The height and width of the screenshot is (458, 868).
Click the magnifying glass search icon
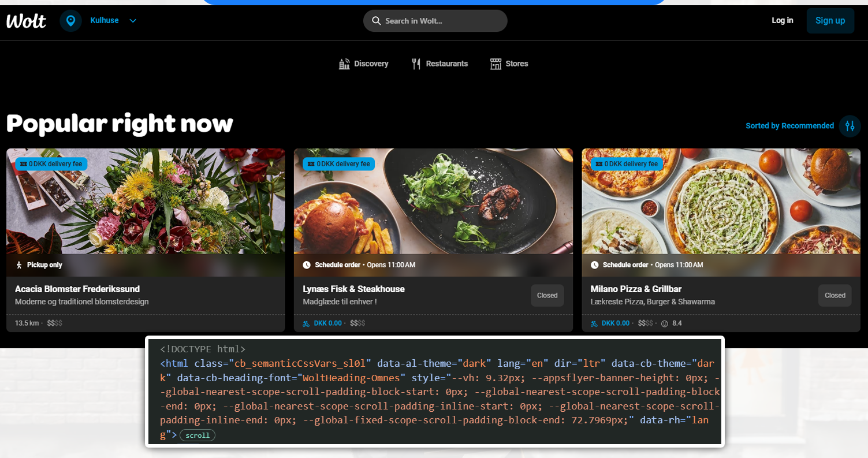376,21
